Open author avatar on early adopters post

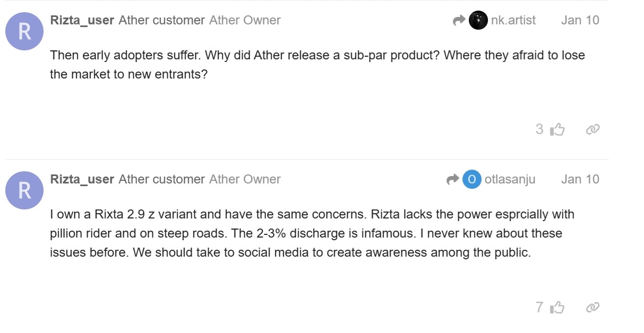(24, 31)
